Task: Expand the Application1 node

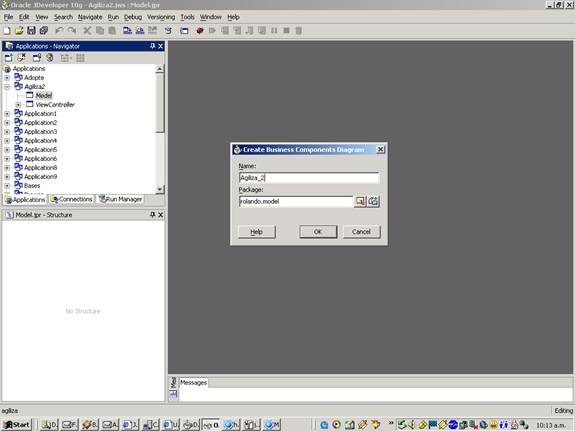Action: pyautogui.click(x=7, y=114)
